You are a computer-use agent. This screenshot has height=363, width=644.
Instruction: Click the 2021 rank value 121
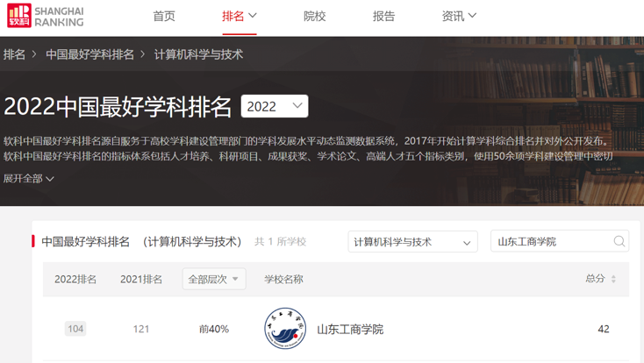pos(141,329)
